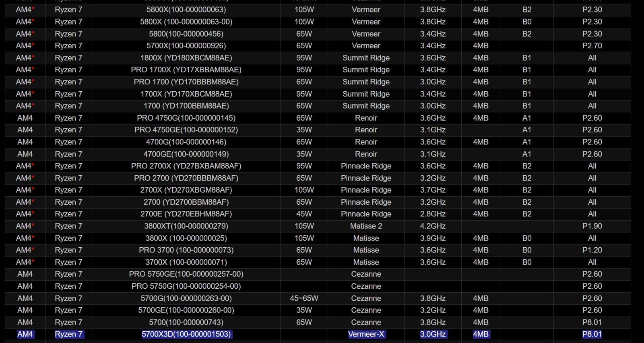Select the 4MB cache in the 5700X3D row
This screenshot has height=343, width=644.
click(x=481, y=334)
